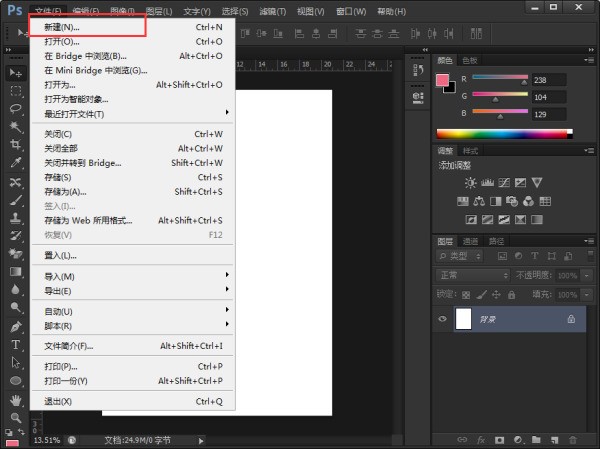Choose 存储为(A)... menu item
Image resolution: width=600 pixels, height=449 pixels.
pos(132,192)
